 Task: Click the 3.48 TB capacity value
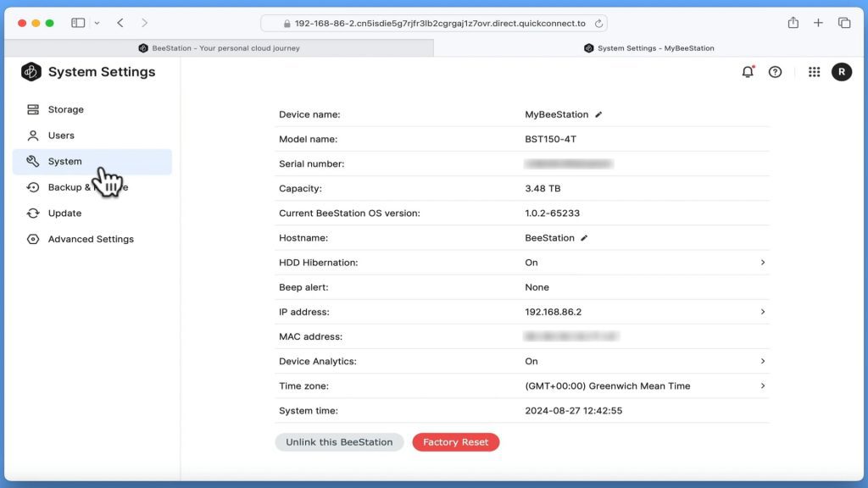(542, 189)
